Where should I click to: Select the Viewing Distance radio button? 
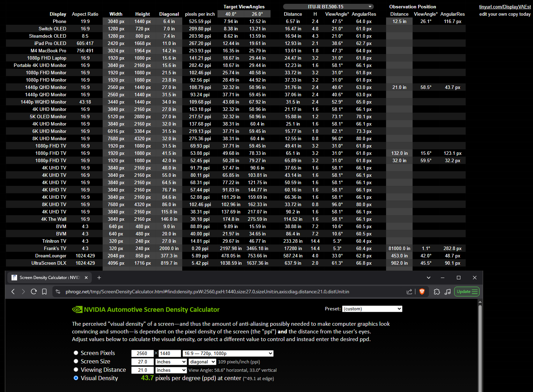coord(76,370)
